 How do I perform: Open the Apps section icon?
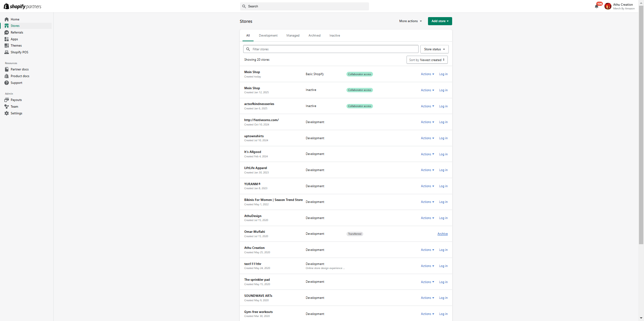pyautogui.click(x=7, y=39)
